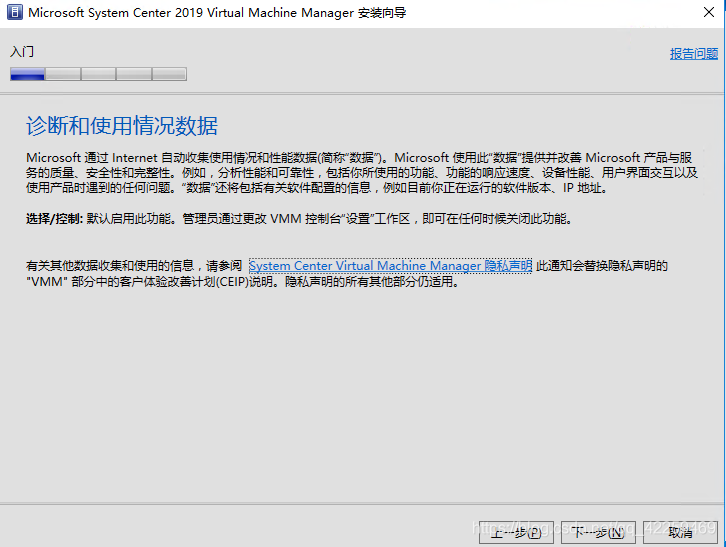This screenshot has width=726, height=547.
Task: Click the VMM installer title bar icon
Action: (x=15, y=13)
